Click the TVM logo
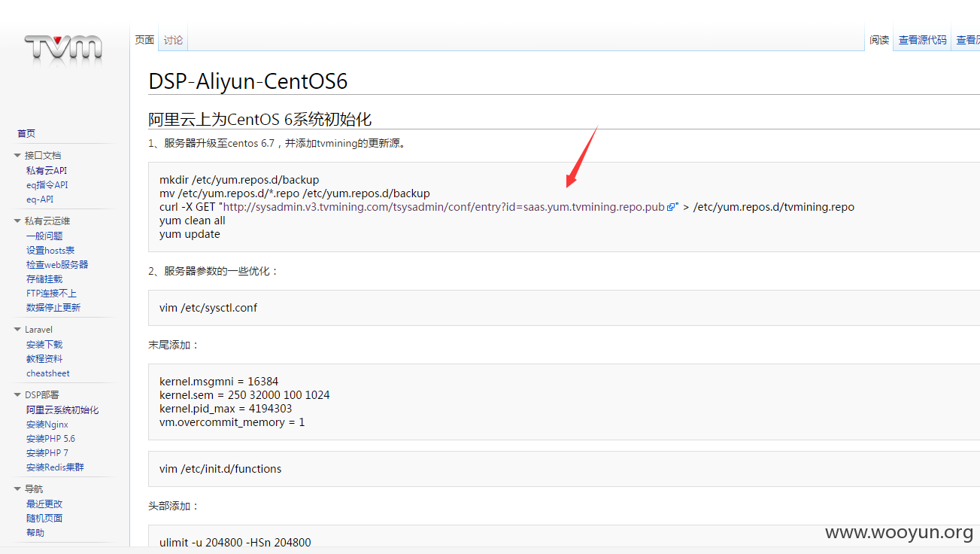The width and height of the screenshot is (980, 554). (62, 47)
